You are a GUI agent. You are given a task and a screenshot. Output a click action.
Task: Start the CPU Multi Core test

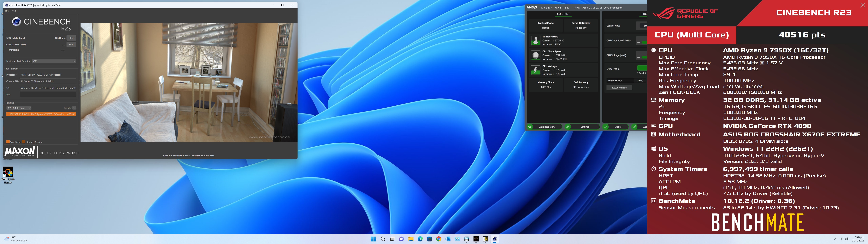[71, 38]
